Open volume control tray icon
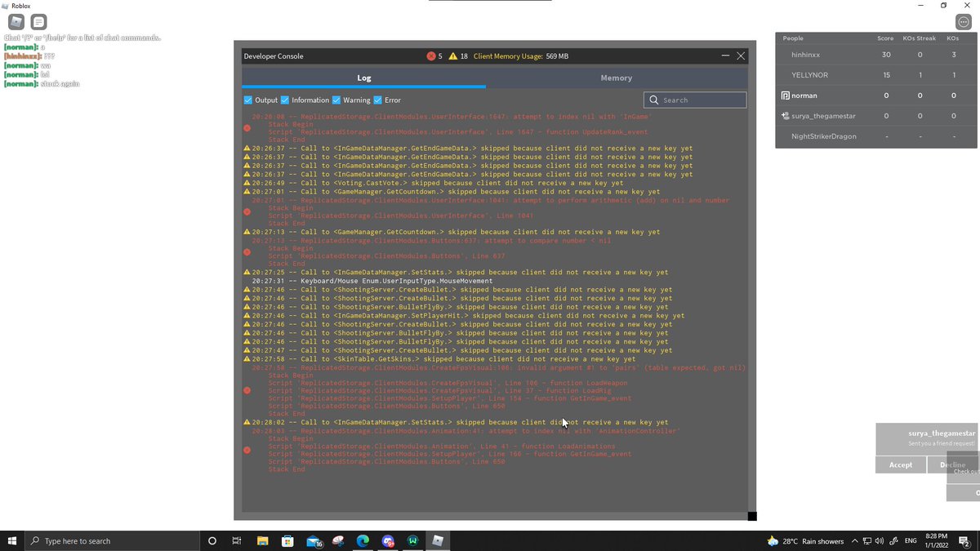980x551 pixels. coord(880,540)
